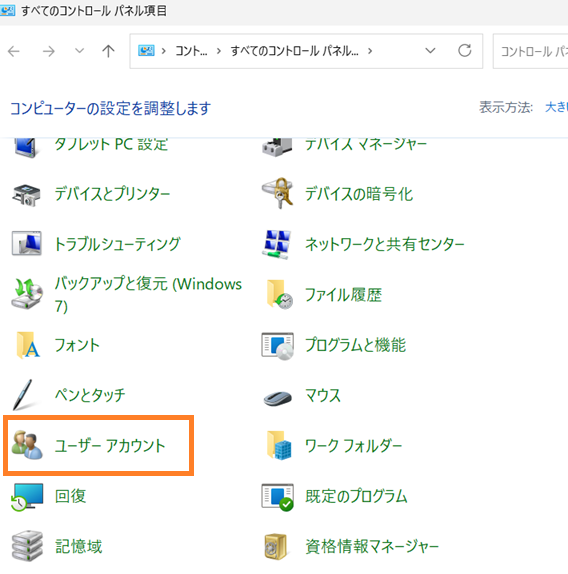
Task: Open the フォント link
Action: tap(77, 345)
